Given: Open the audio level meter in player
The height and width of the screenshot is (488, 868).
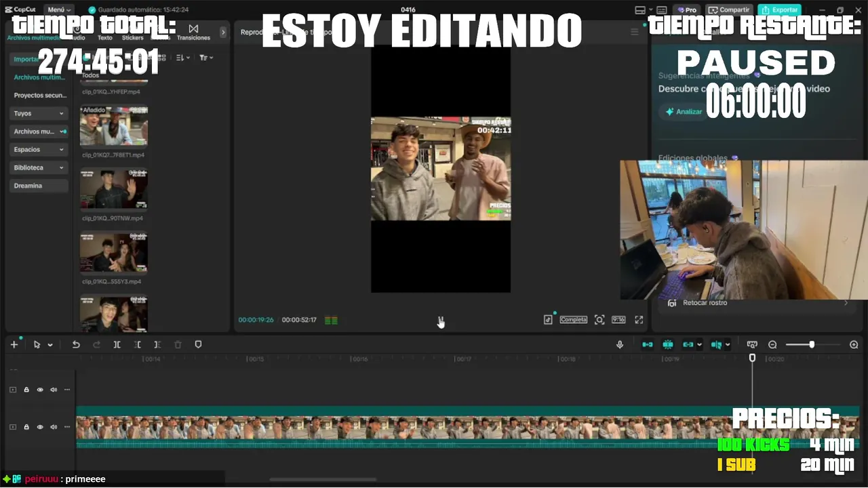Looking at the screenshot, I should 331,320.
